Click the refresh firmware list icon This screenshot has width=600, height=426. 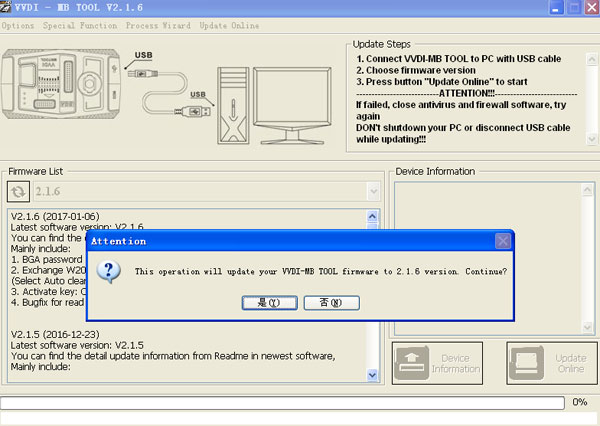pyautogui.click(x=18, y=191)
